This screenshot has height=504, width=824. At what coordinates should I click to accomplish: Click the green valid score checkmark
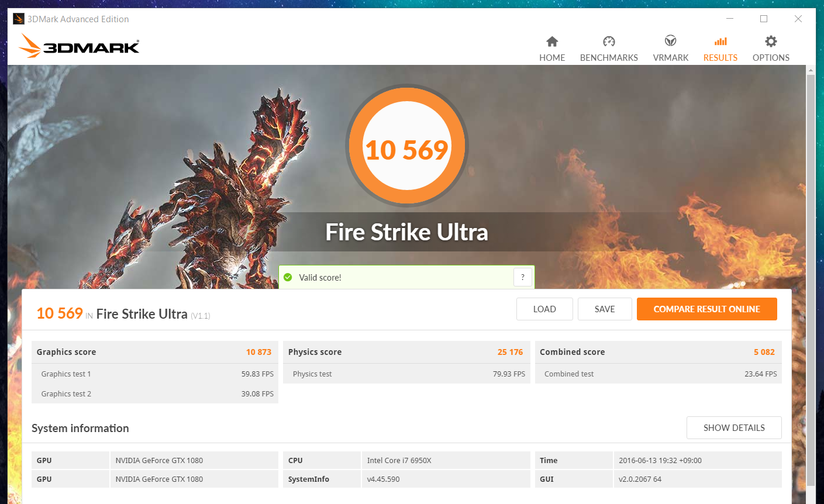288,277
